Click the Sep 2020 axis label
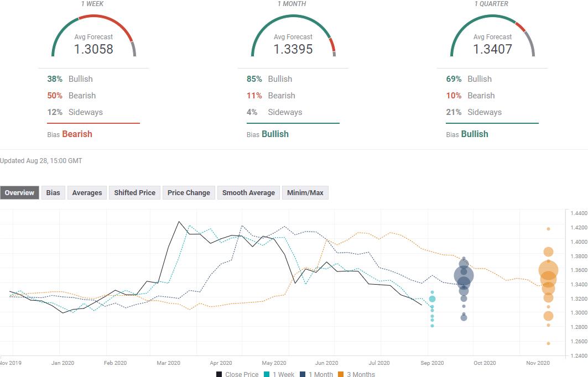Screen dimensions: 588x377 pos(432,363)
